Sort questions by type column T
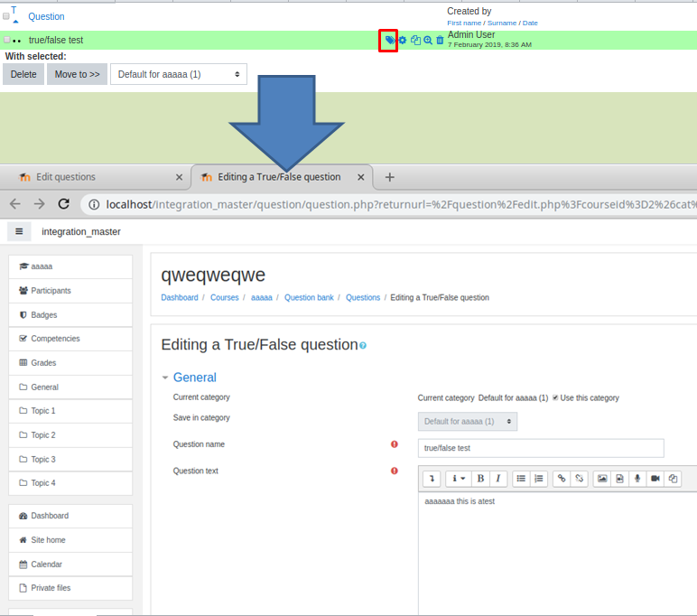 (14, 10)
